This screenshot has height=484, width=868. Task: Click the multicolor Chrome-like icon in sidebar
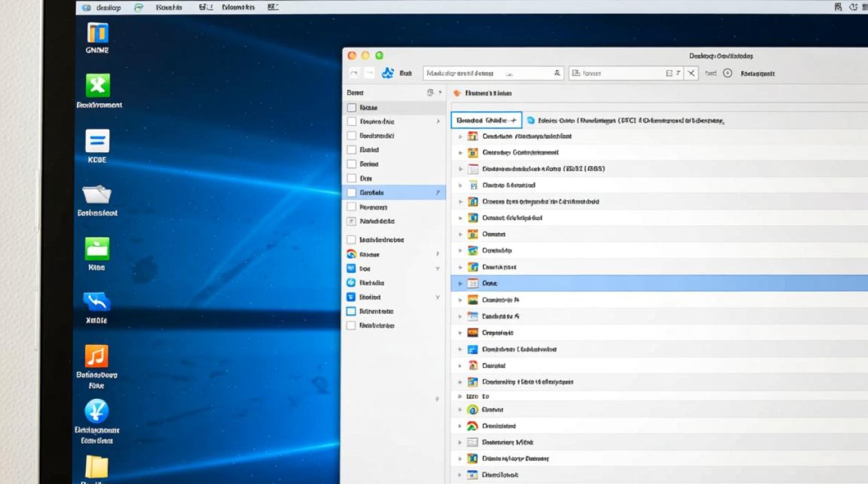[x=351, y=254]
